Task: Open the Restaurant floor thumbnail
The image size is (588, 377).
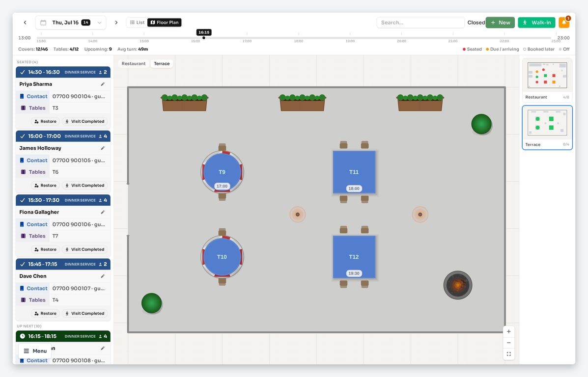Action: point(547,80)
